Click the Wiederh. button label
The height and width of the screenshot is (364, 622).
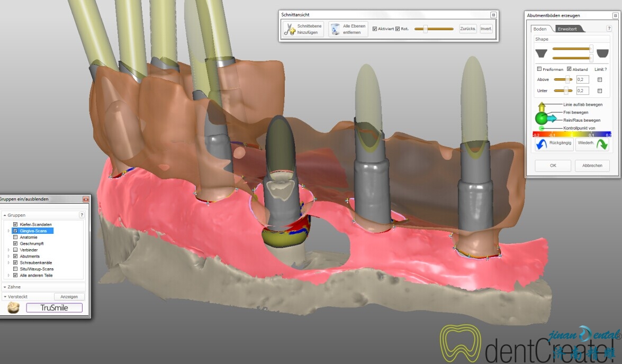586,143
